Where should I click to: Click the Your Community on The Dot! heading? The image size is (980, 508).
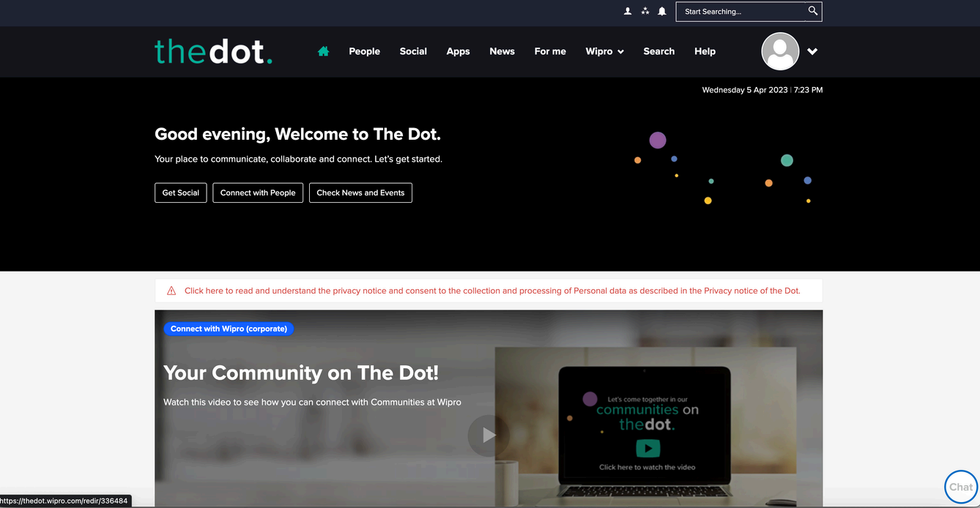click(301, 373)
